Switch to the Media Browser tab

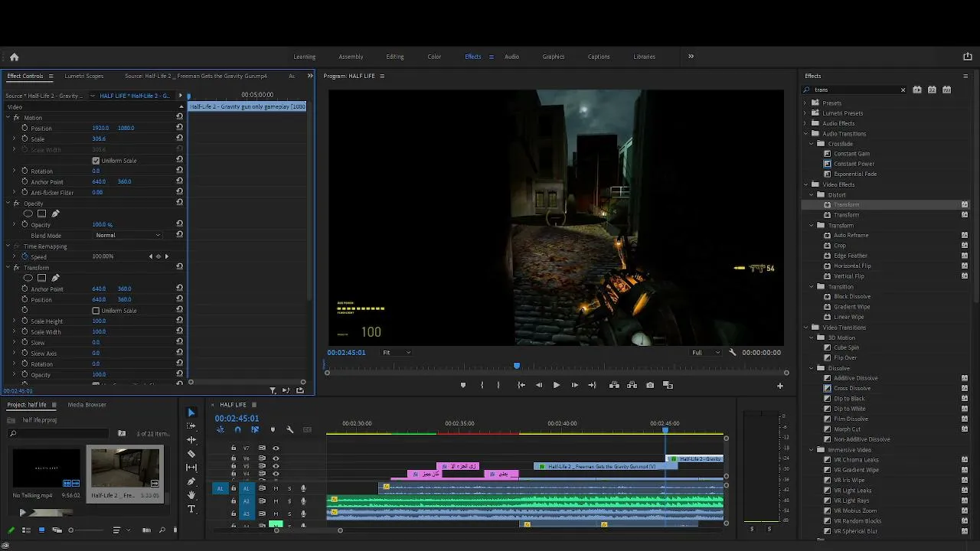point(87,405)
